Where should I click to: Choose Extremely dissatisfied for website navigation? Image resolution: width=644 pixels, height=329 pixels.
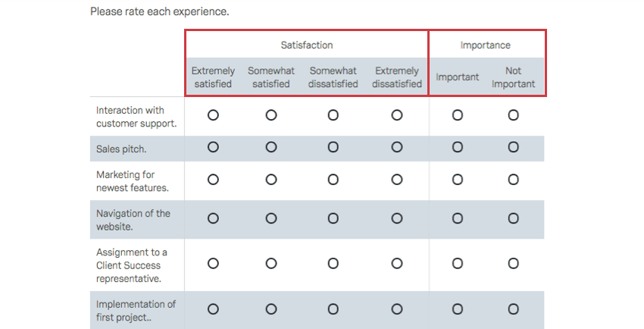(x=397, y=218)
